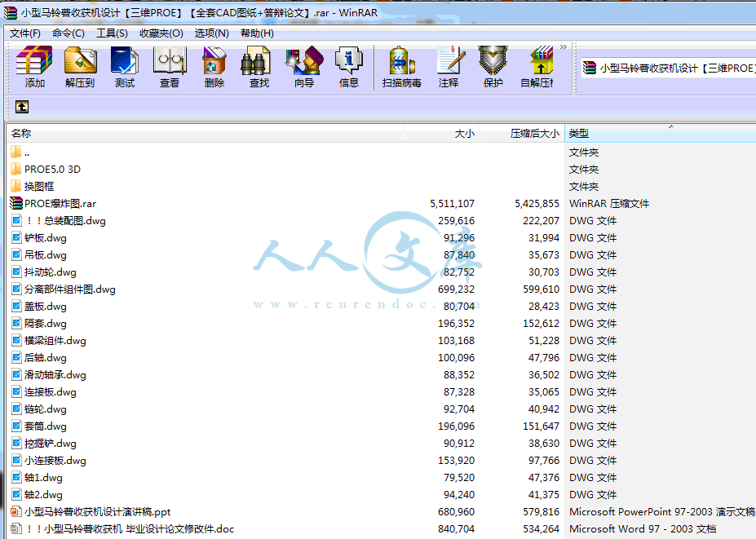Select the 挖掘铲.dwg file
756x539 pixels.
coord(43,443)
